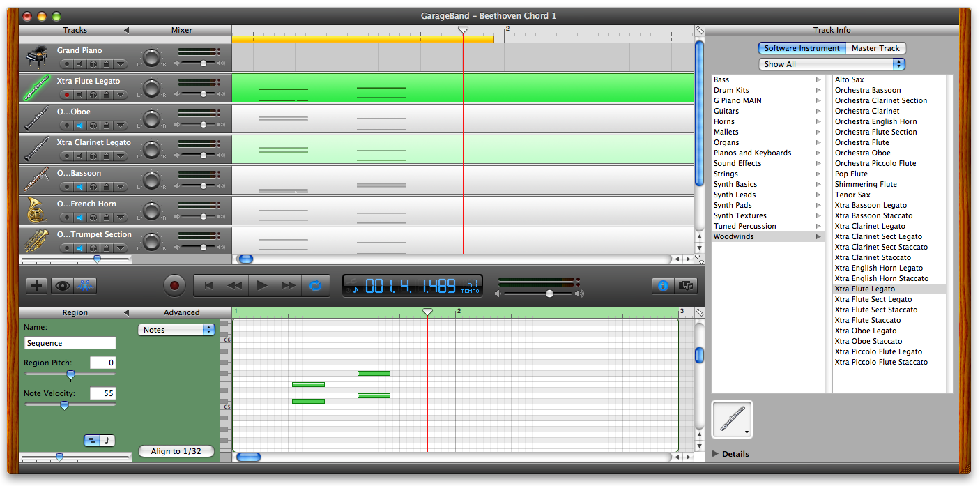980x486 pixels.
Task: Select the Pianos and Keyboards category
Action: click(x=767, y=153)
